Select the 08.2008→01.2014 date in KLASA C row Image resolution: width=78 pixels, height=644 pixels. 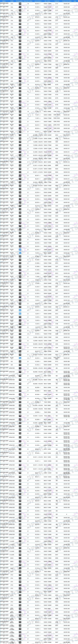[38, 135]
